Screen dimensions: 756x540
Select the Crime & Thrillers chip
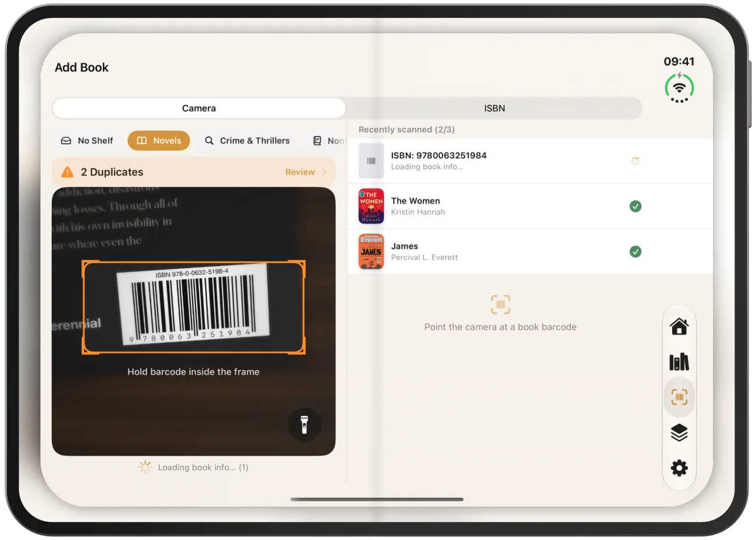(x=247, y=141)
